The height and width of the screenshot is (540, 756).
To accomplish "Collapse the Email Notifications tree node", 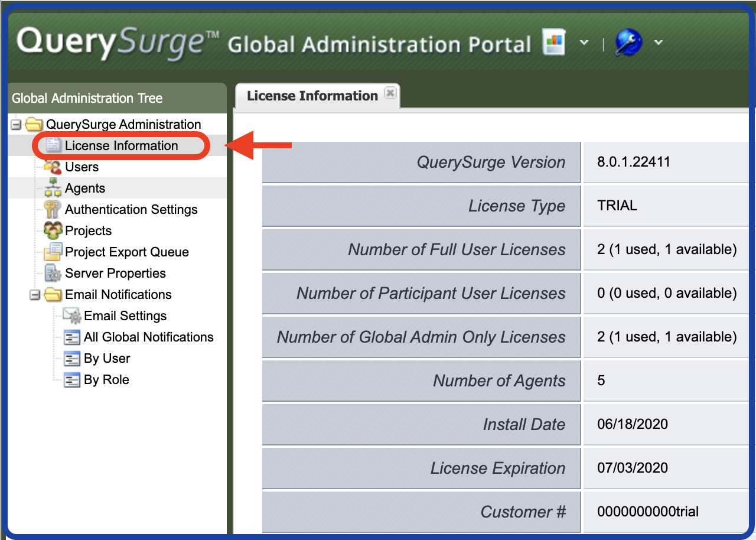I will point(35,294).
